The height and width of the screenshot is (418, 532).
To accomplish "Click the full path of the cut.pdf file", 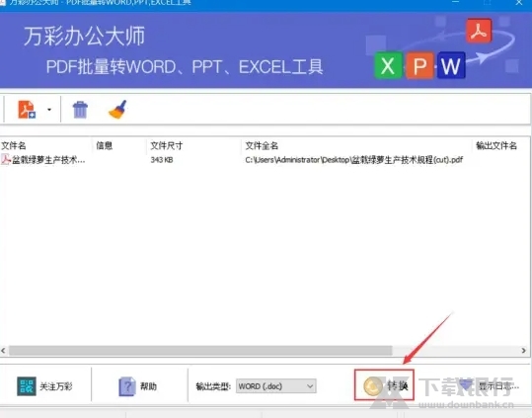I will 354,160.
